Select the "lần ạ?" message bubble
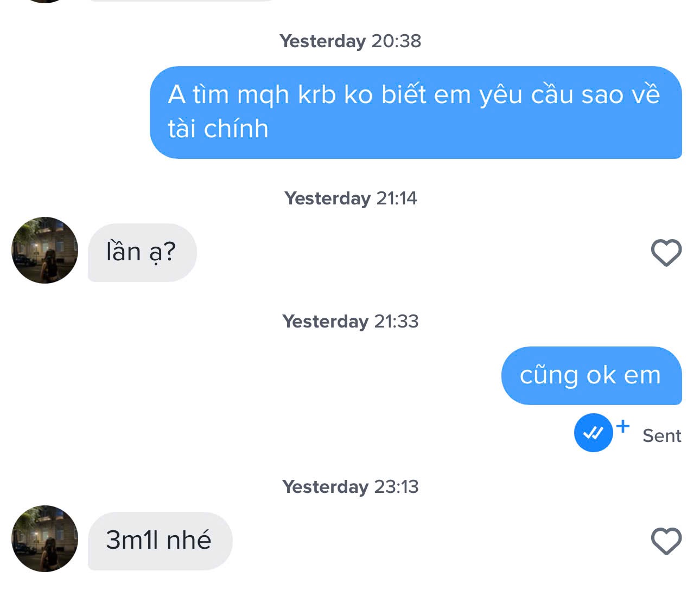The image size is (700, 597). point(142,252)
